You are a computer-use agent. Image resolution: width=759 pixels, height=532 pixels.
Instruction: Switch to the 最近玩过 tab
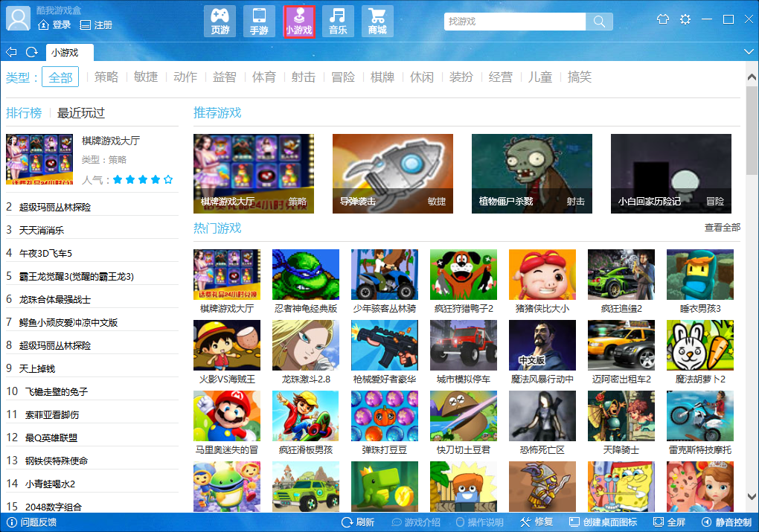[81, 113]
